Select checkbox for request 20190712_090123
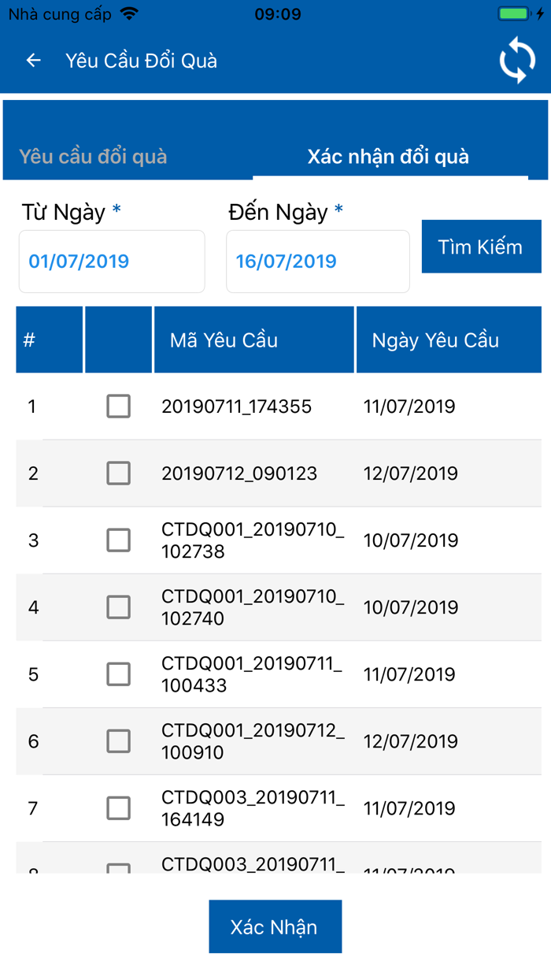This screenshot has width=551, height=980. (118, 473)
